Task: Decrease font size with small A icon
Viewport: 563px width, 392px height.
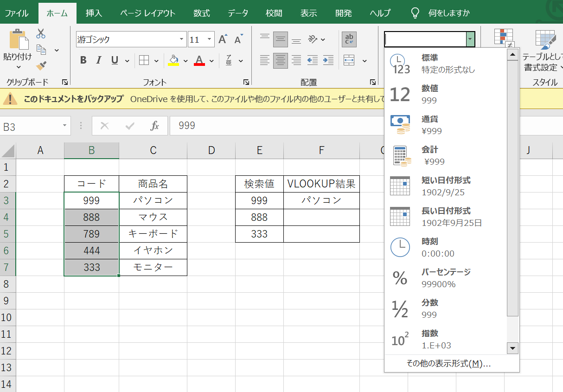Action: pyautogui.click(x=238, y=39)
